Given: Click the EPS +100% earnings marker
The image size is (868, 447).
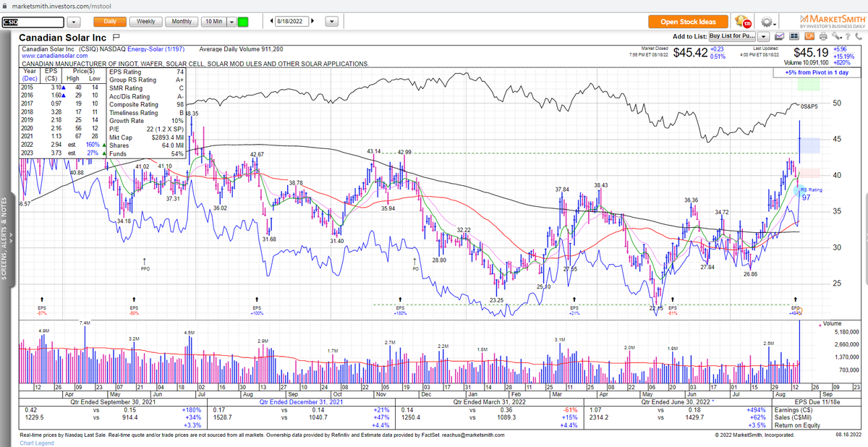Looking at the screenshot, I should pos(256,305).
